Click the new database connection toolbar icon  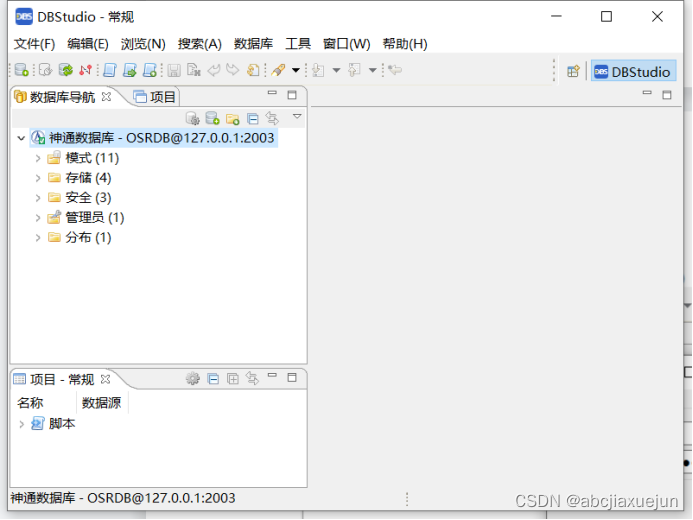coord(21,70)
